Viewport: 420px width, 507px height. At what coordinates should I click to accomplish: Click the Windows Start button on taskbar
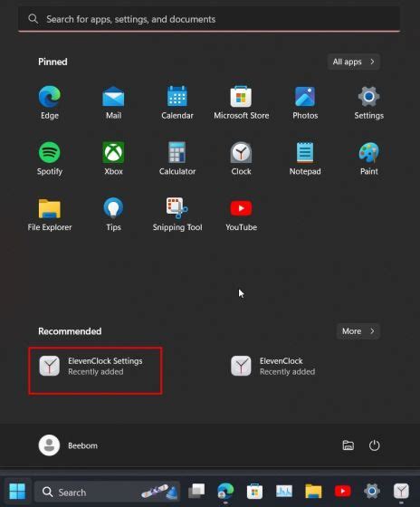17,492
